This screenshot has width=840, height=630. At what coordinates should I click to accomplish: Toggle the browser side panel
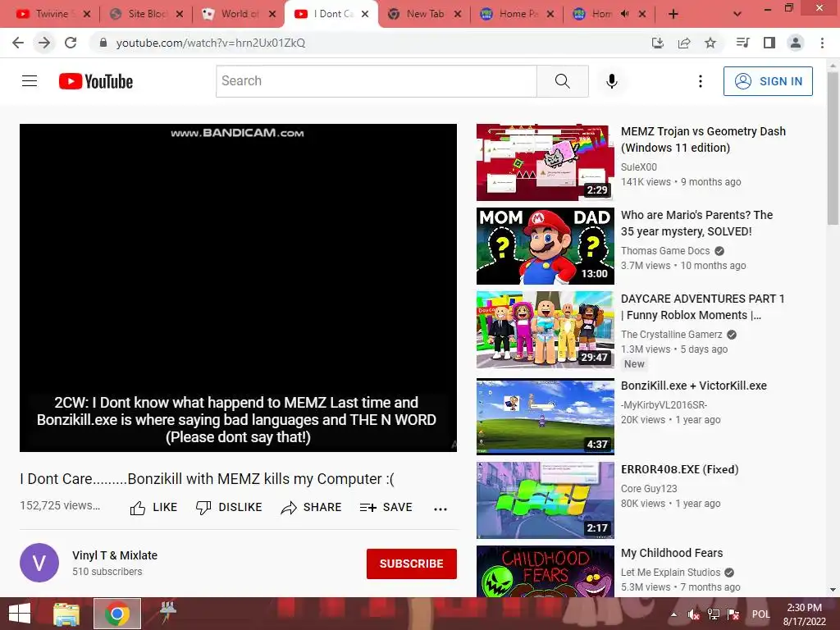769,43
